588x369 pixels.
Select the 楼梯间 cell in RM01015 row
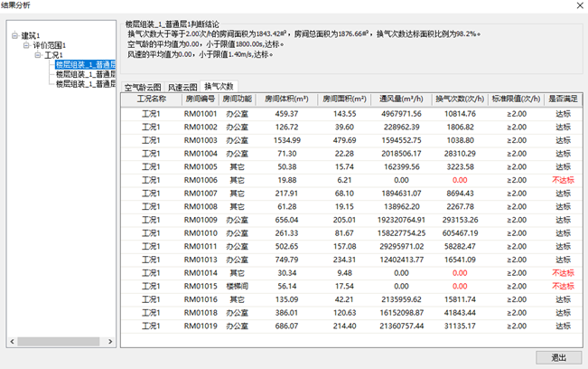point(238,286)
